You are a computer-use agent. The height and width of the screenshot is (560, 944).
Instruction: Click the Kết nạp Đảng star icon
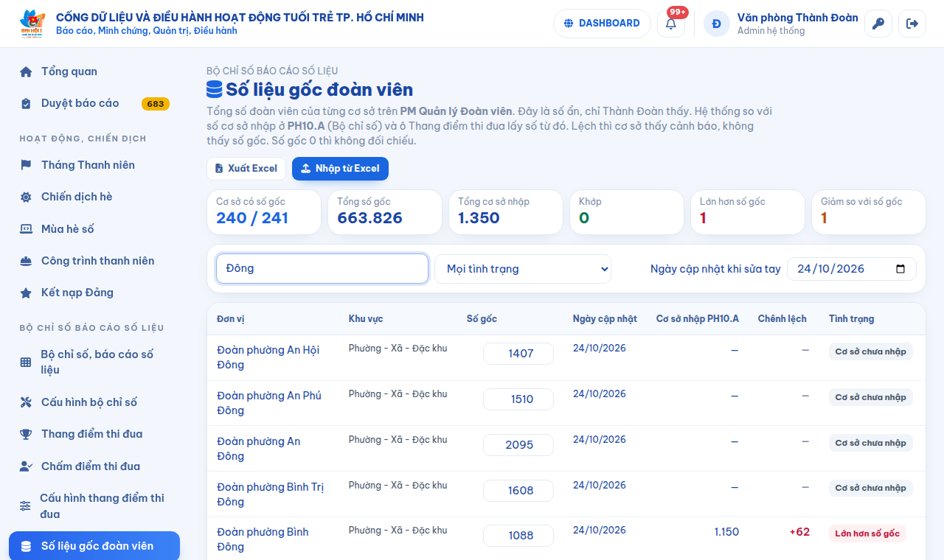[26, 293]
